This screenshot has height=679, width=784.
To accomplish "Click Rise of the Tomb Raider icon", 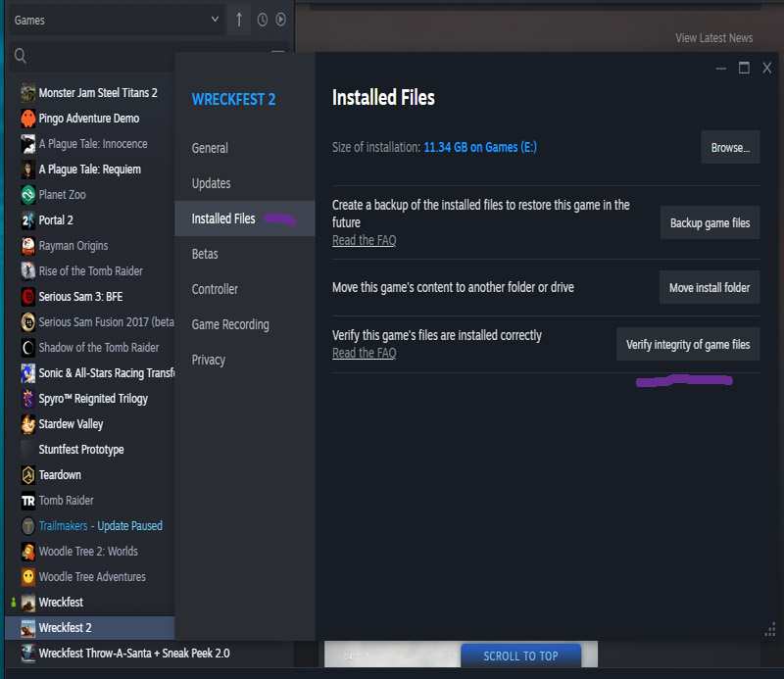I will [28, 271].
